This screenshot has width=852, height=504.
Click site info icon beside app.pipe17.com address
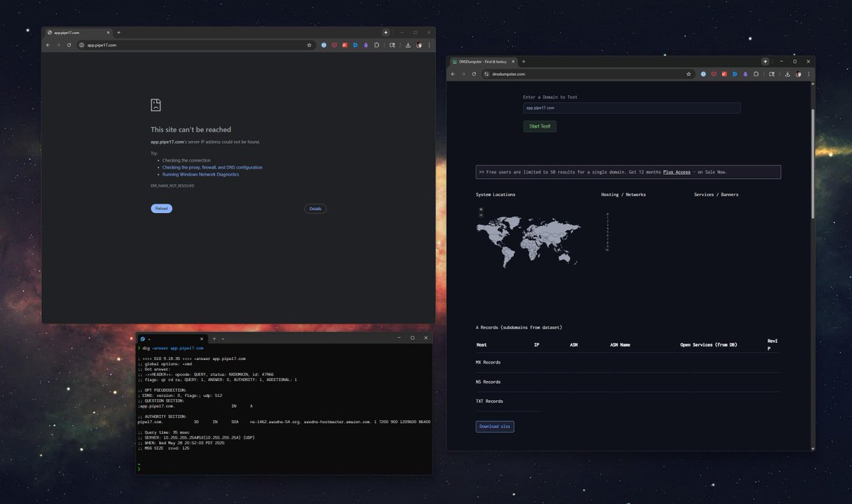pyautogui.click(x=82, y=45)
